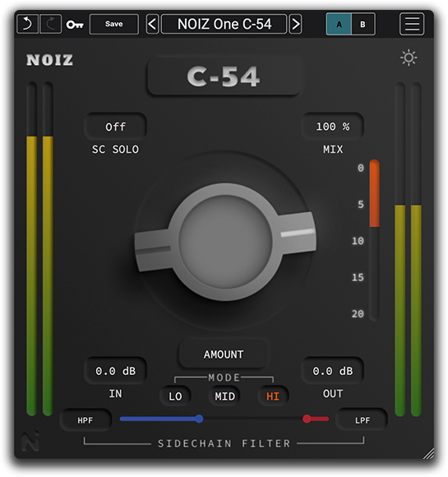Click the NOIZ logo text

tap(50, 60)
